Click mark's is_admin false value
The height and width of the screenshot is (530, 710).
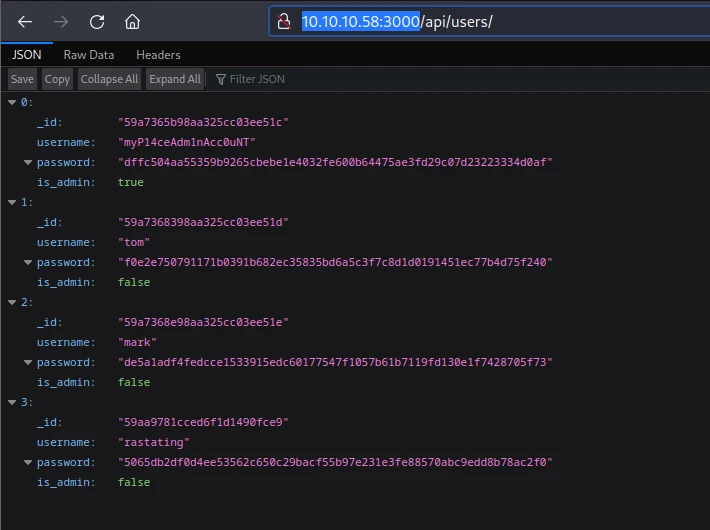click(x=134, y=382)
